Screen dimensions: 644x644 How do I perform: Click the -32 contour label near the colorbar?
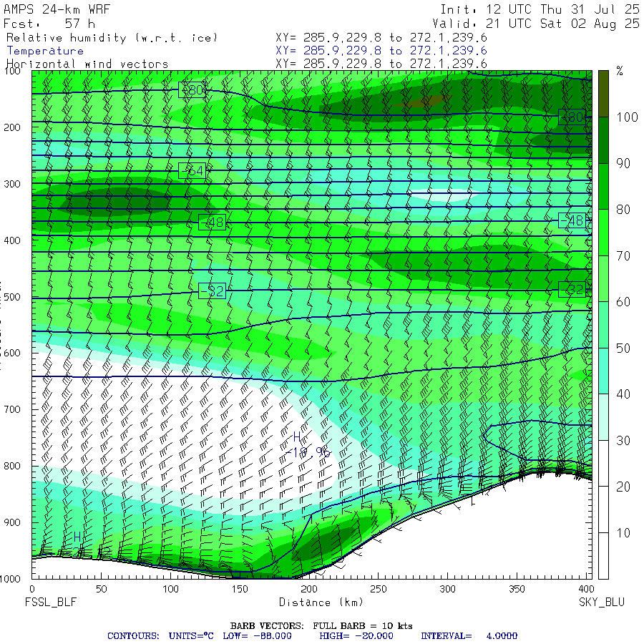(x=572, y=290)
